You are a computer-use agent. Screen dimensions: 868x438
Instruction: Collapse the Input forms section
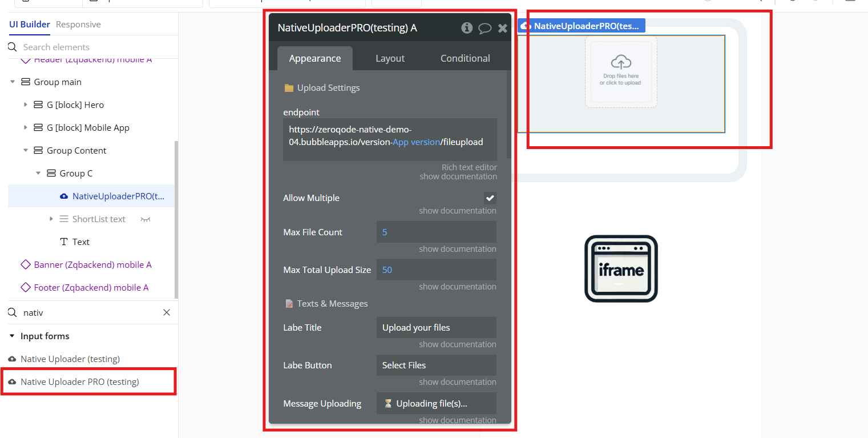click(x=12, y=336)
